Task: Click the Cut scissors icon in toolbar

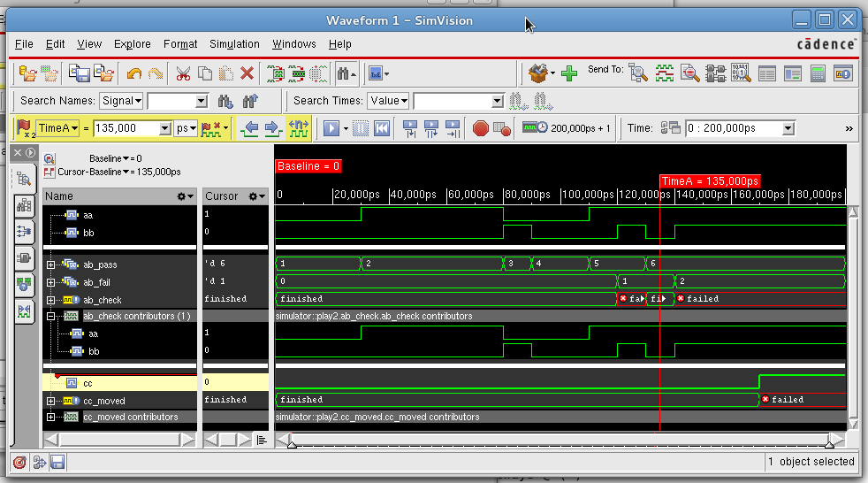Action: tap(183, 73)
